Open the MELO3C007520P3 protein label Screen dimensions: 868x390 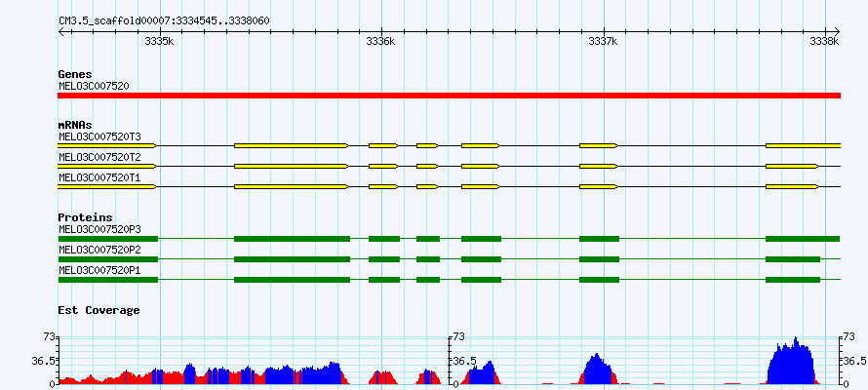tap(99, 228)
